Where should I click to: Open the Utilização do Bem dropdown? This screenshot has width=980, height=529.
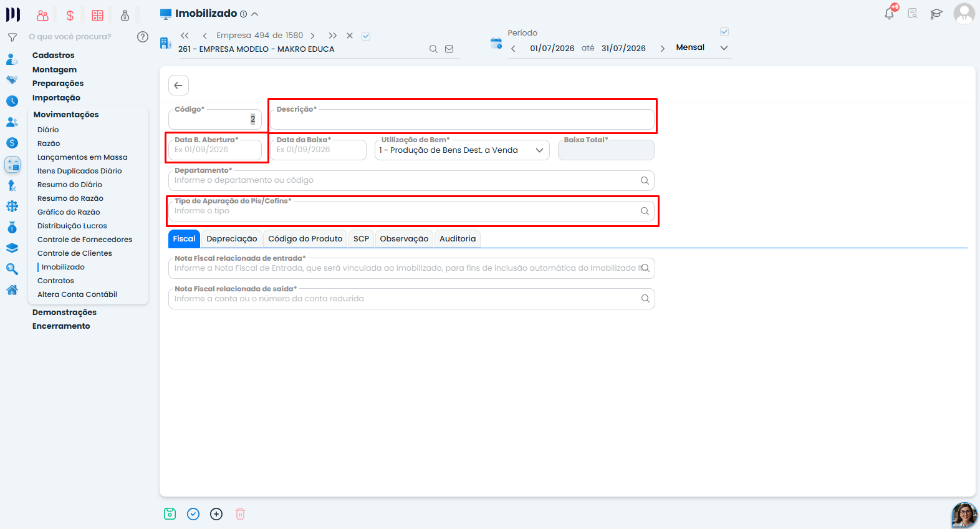462,150
